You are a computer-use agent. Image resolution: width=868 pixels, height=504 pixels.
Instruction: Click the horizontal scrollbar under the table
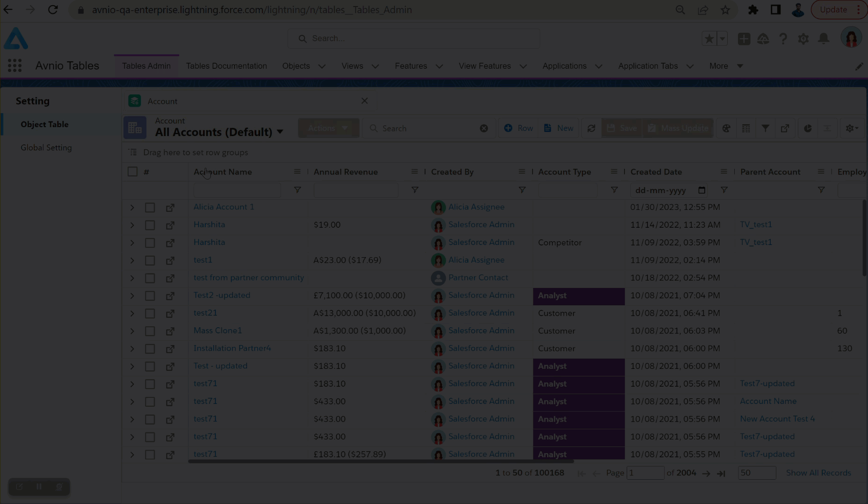tap(381, 461)
